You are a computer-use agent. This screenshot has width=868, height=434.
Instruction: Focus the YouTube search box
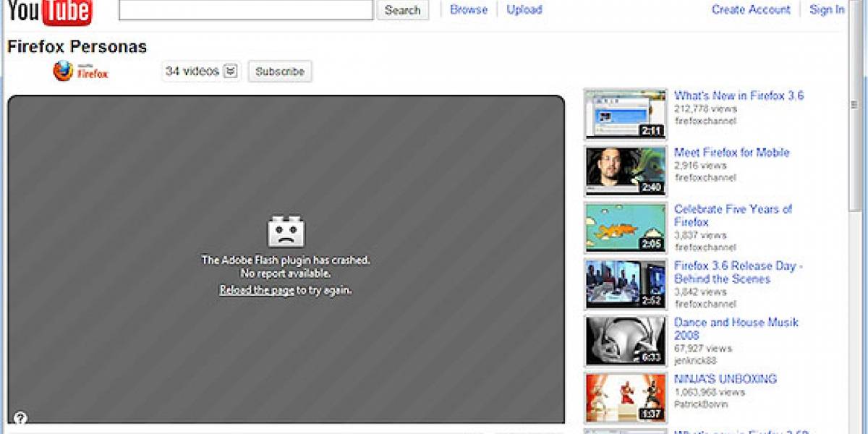(x=246, y=9)
